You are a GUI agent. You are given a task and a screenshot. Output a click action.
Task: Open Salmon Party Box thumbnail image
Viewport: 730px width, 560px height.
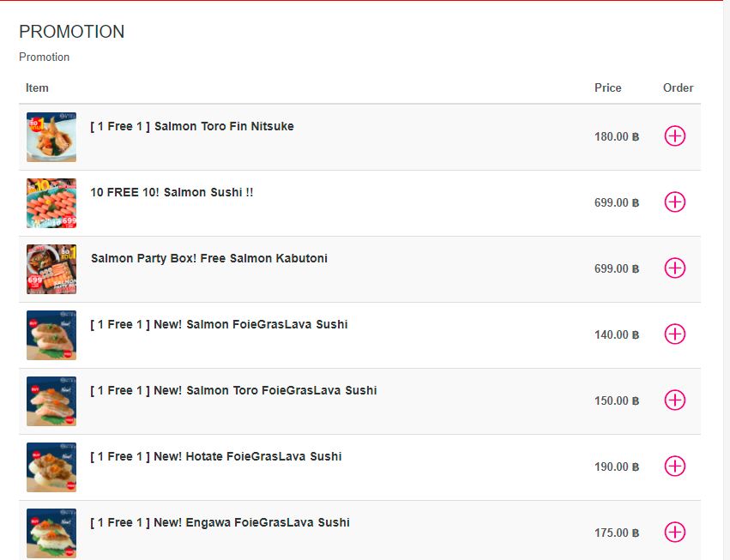coord(51,269)
